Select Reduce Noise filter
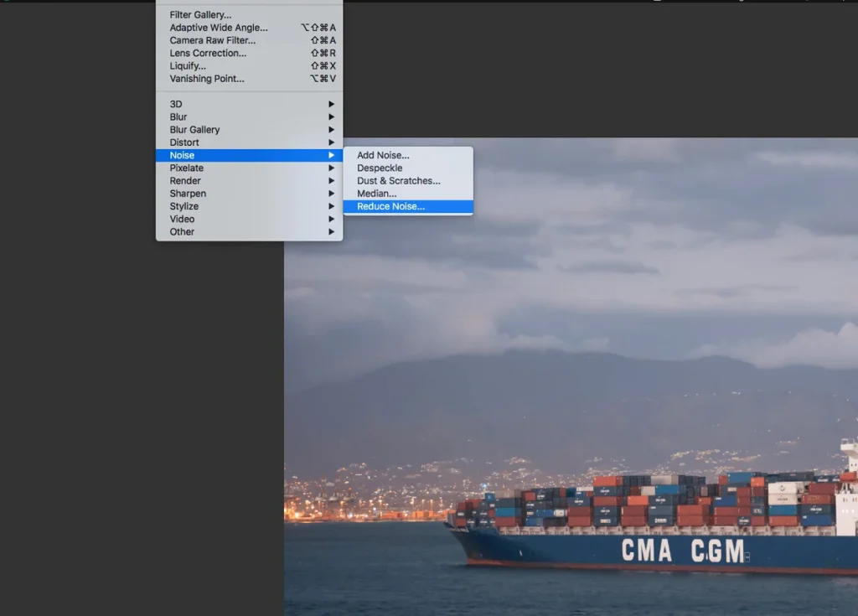Screen dimensions: 858x616 [408, 206]
